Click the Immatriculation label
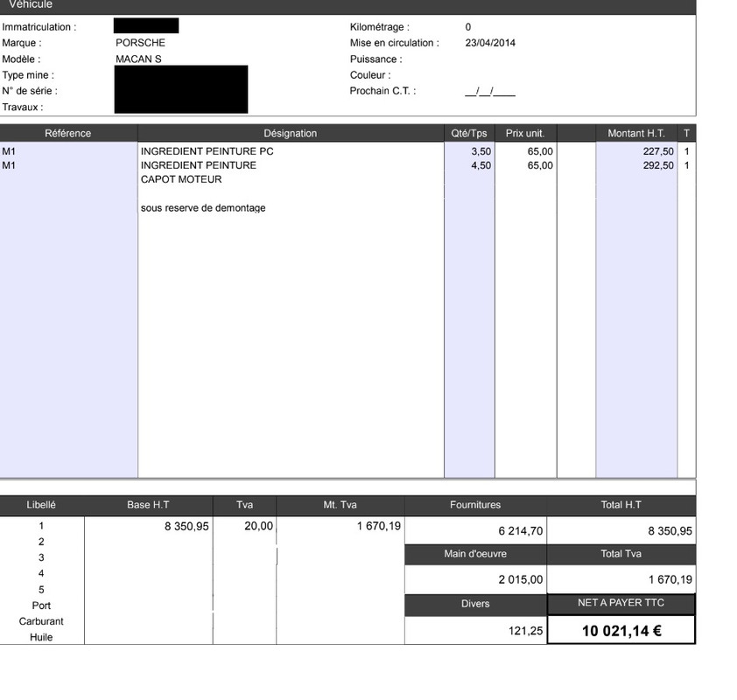The height and width of the screenshot is (700, 737). [x=39, y=27]
